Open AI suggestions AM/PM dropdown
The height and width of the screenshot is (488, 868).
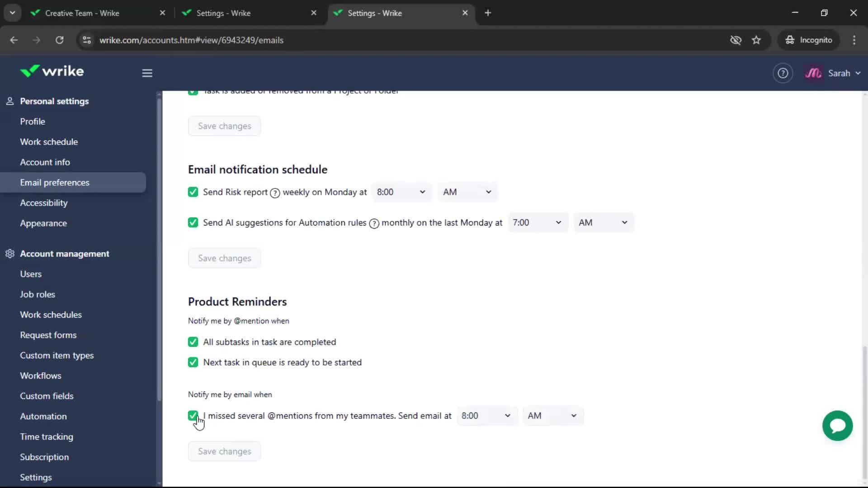(604, 223)
